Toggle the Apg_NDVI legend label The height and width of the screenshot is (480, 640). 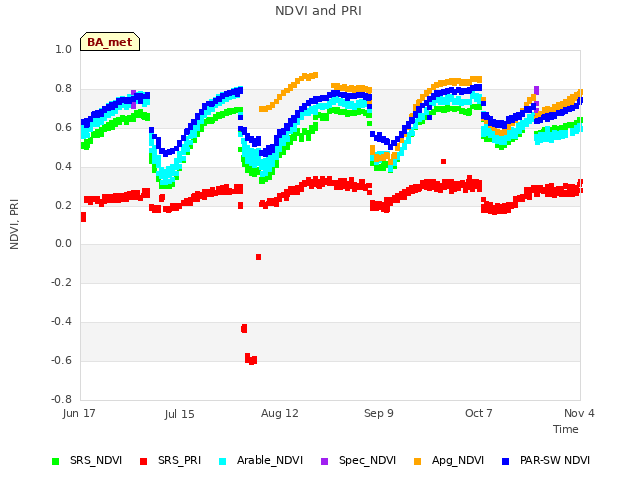[458, 460]
